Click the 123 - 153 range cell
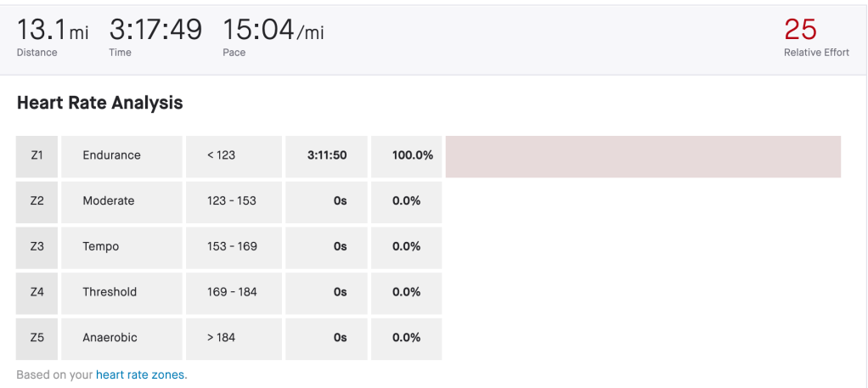 pyautogui.click(x=231, y=201)
